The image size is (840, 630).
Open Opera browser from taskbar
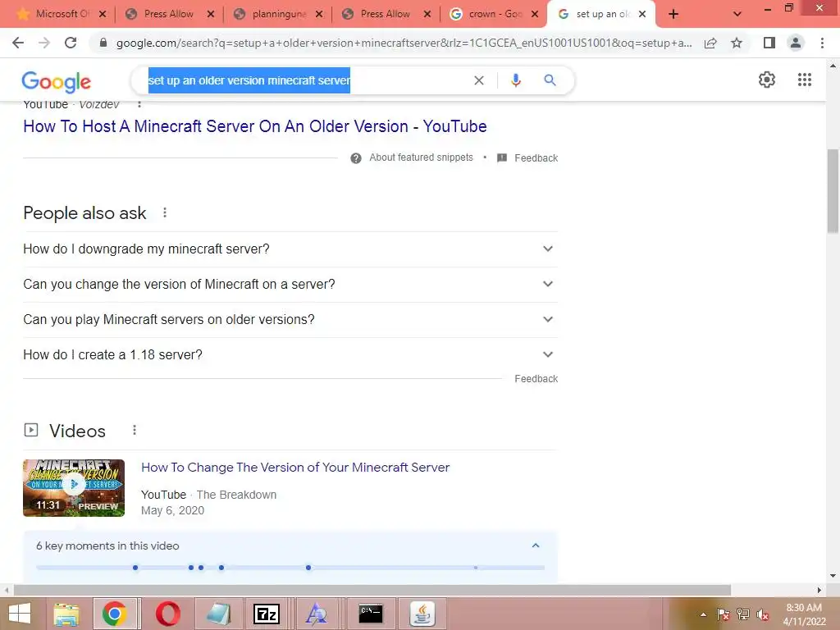(167, 614)
